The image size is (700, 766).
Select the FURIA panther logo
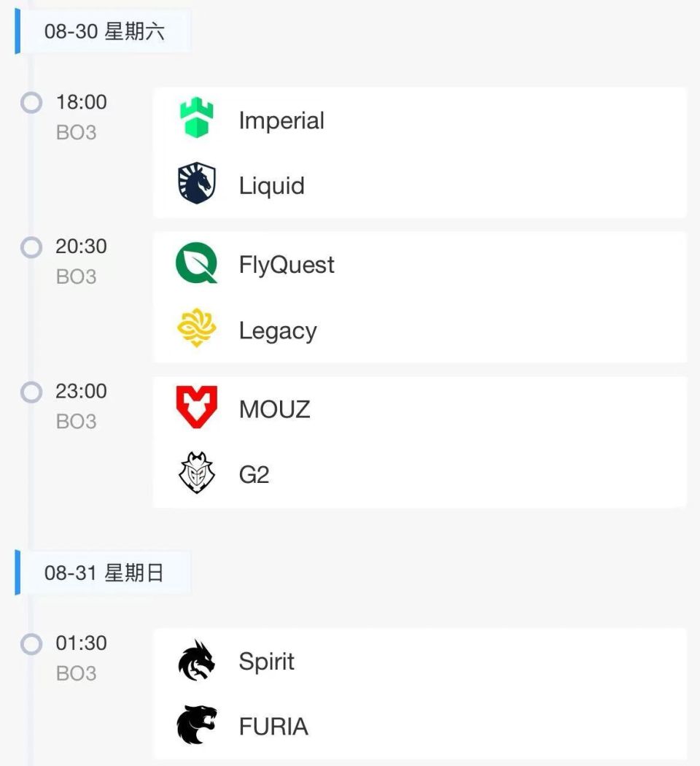pos(197,727)
